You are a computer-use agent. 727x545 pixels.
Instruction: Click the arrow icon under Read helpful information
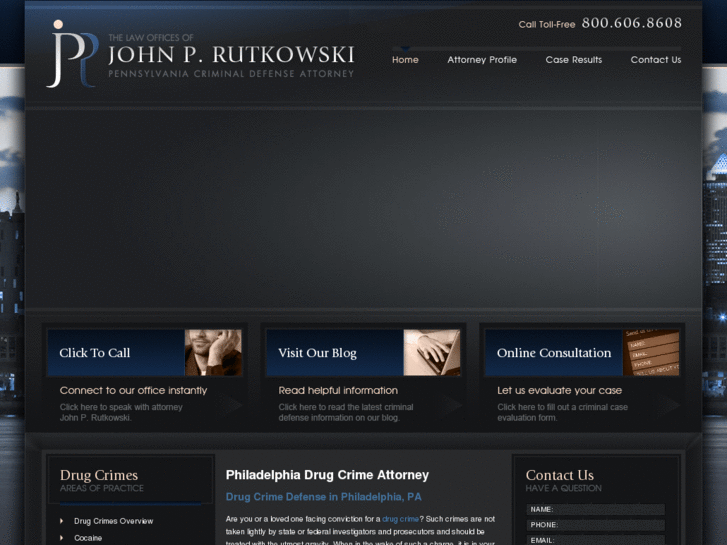pos(452,404)
